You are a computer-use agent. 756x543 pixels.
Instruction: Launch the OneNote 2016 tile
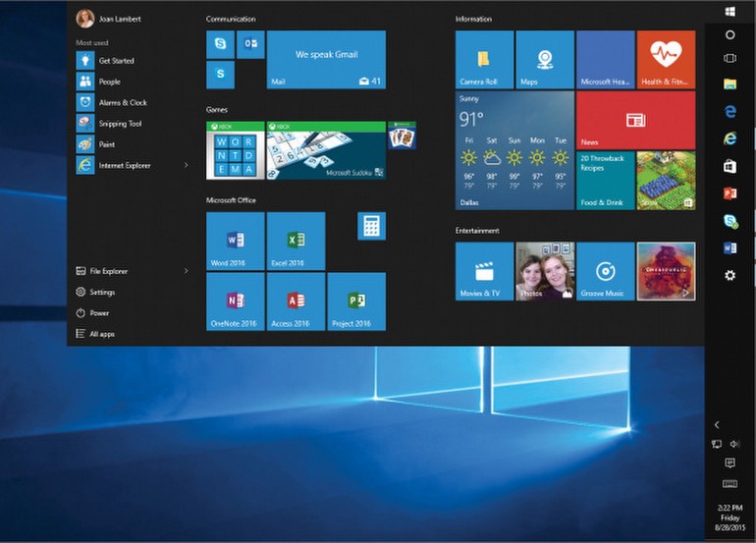pyautogui.click(x=235, y=301)
